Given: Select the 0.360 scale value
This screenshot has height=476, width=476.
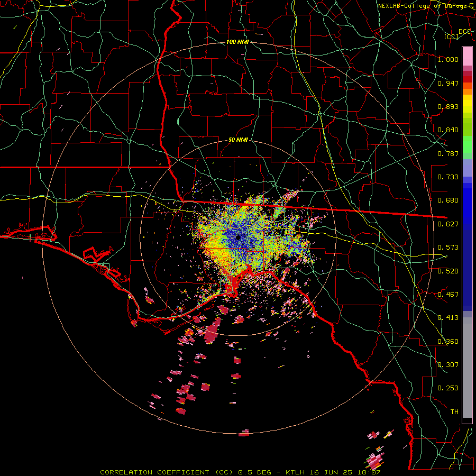Looking at the screenshot, I should [x=448, y=342].
